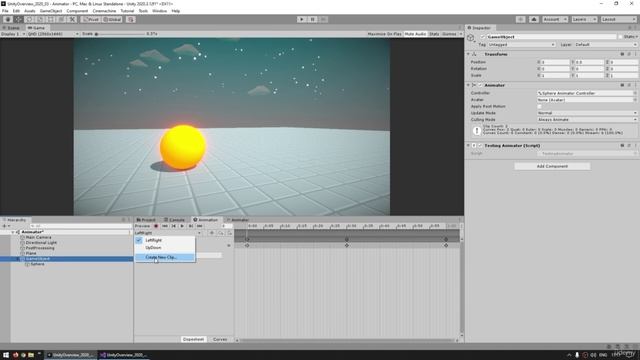Screen dimensions: 640x360
Task: Click the grid snapping icon in toolbar
Action: 131,19
